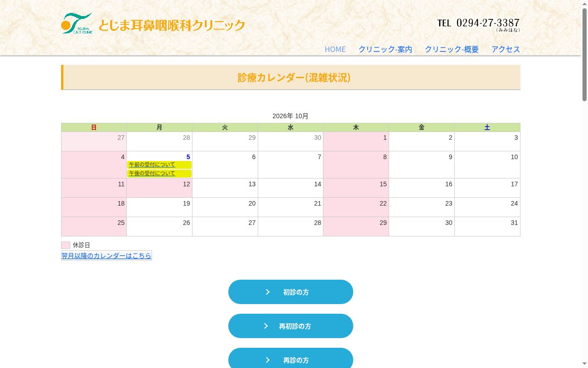Viewport: 588px width, 368px height.
Task: Click the 木 Thursday column header
Action: pyautogui.click(x=356, y=127)
